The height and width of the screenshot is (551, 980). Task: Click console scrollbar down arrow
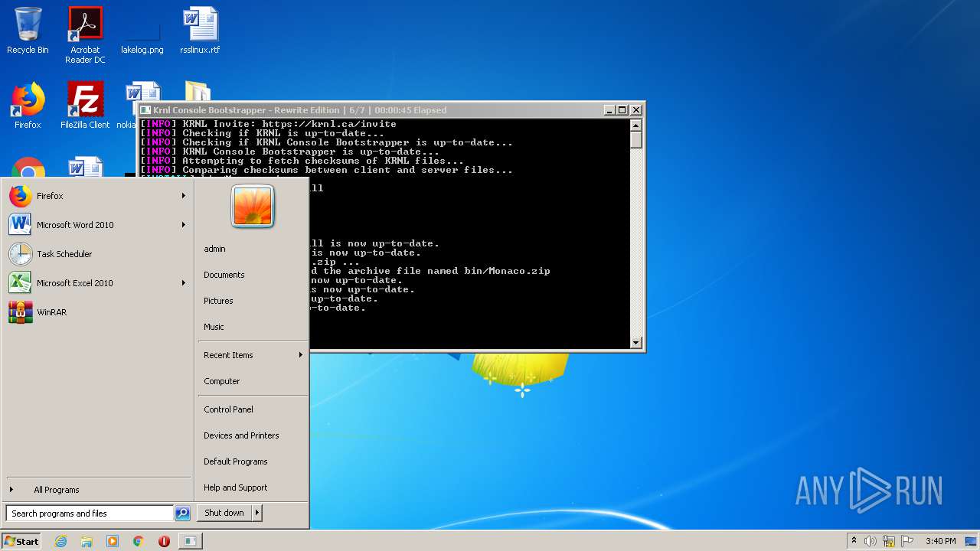(x=636, y=343)
